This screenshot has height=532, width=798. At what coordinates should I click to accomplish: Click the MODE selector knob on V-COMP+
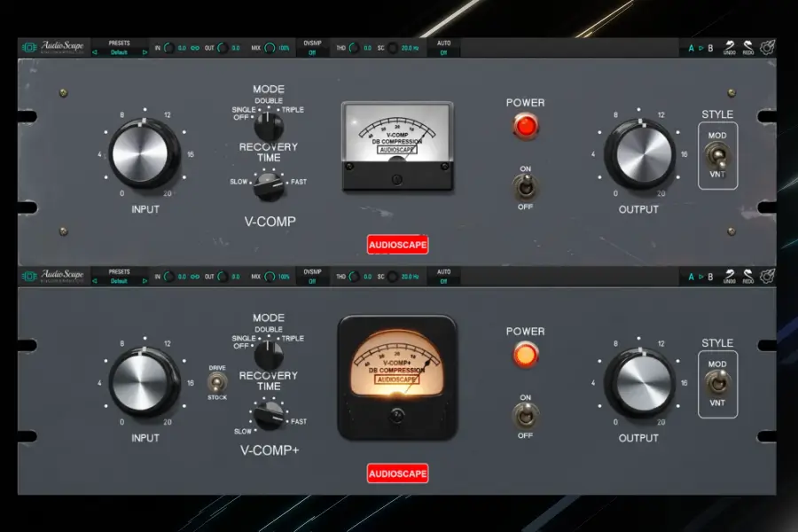(269, 355)
